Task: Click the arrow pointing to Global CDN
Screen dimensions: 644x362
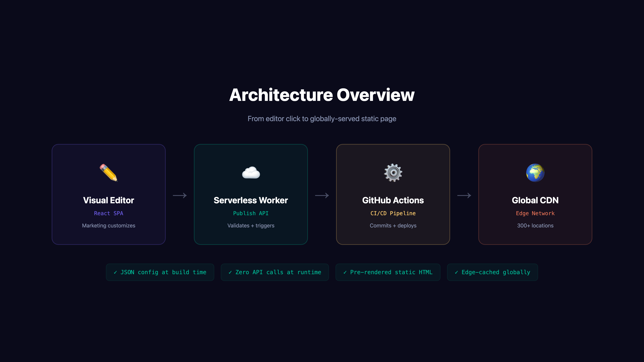Action: pyautogui.click(x=464, y=196)
